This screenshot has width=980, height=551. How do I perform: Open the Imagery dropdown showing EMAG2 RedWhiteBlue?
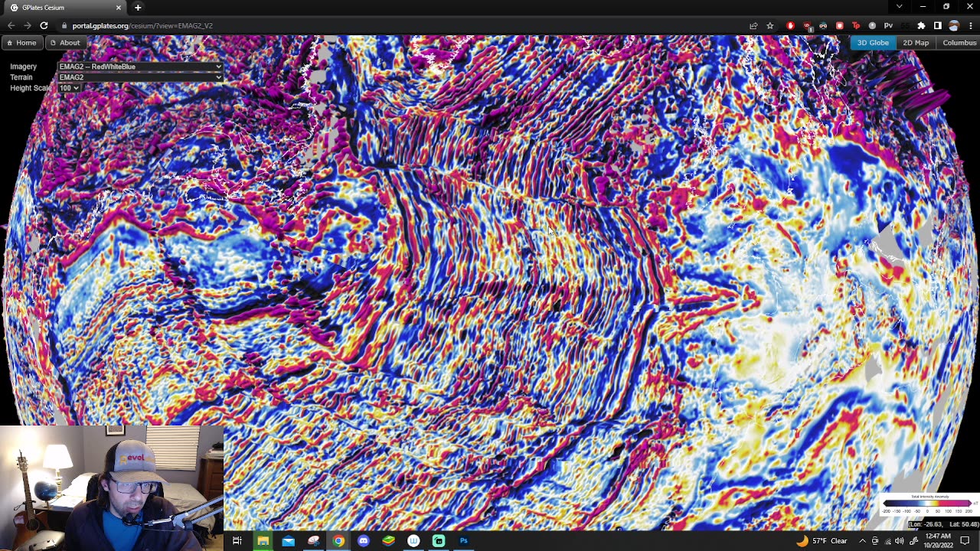[141, 67]
